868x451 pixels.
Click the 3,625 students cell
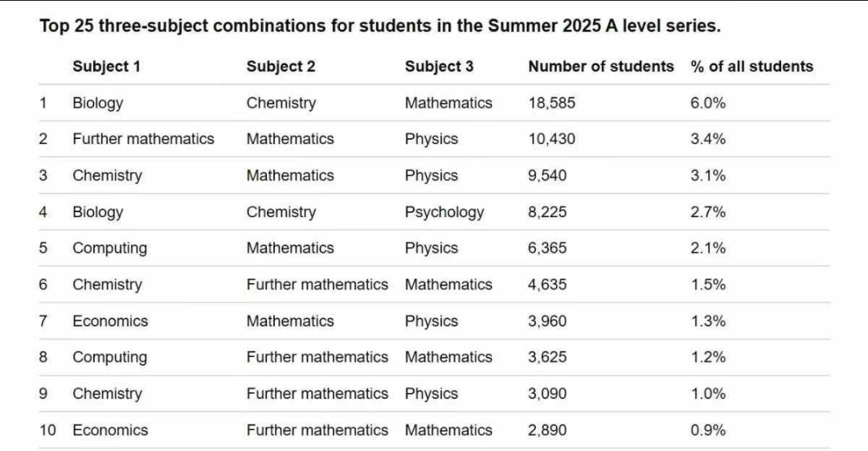[x=547, y=357]
